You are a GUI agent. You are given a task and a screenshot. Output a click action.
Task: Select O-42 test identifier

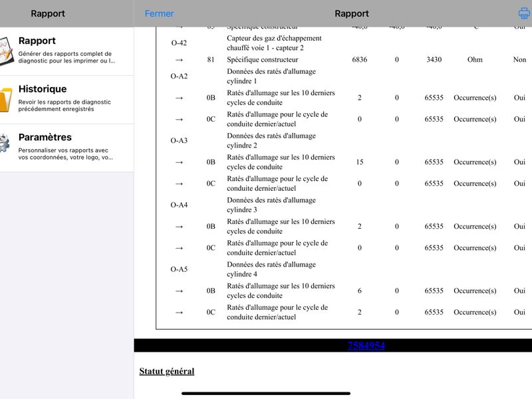point(179,43)
